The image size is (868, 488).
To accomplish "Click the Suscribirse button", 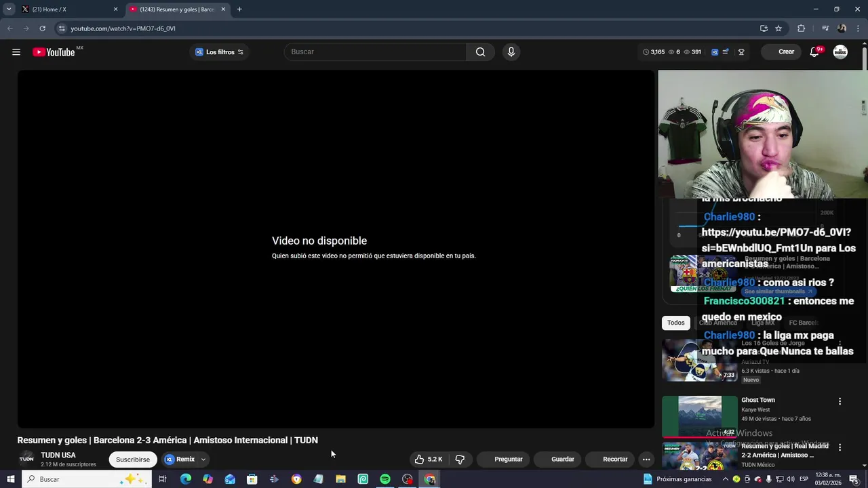I will point(133,459).
